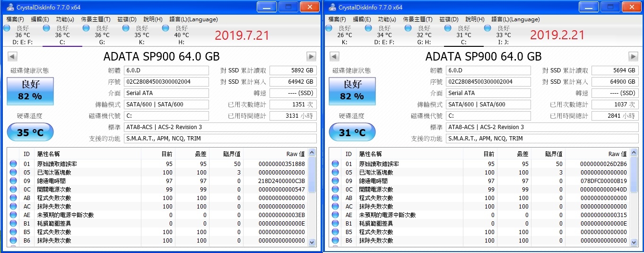Click 良好 82% health status in right window
Image resolution: width=644 pixels, height=253 pixels.
tap(351, 90)
